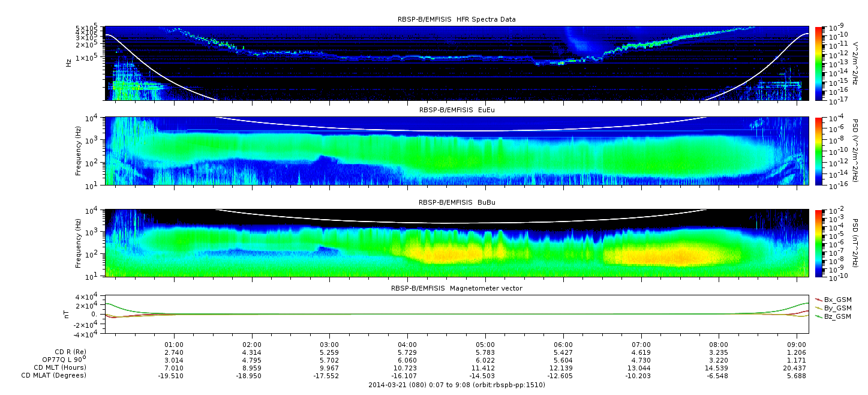Screen dimensions: 868x395
Task: Click the EuEu Frequency (Hz) axis label
Action: tap(79, 152)
